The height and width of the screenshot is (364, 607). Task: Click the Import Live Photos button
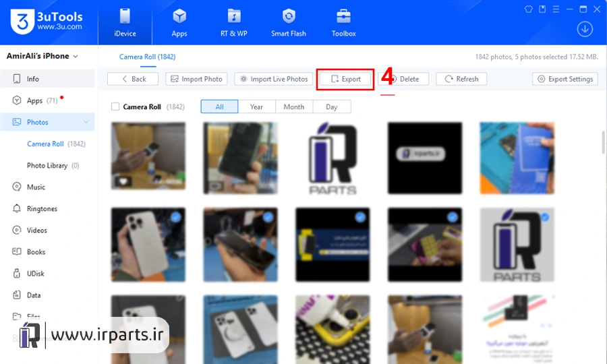pyautogui.click(x=273, y=79)
